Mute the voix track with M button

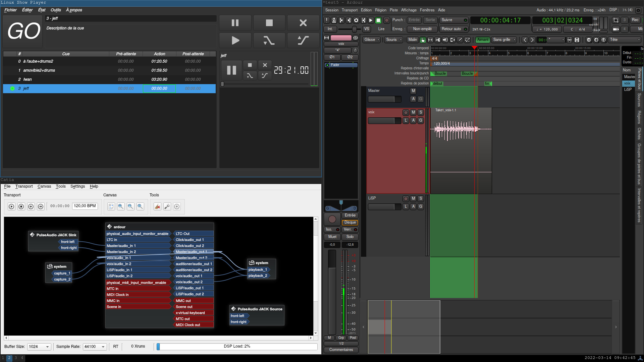(413, 113)
